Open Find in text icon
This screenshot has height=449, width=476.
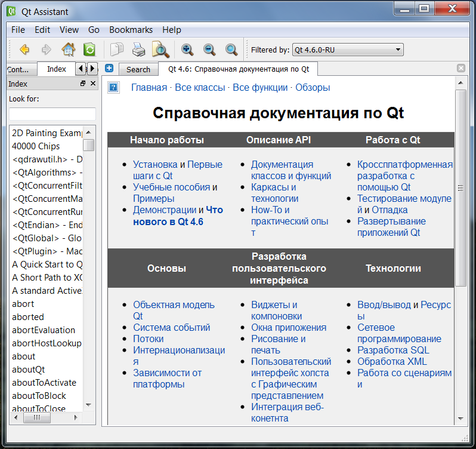coord(160,49)
